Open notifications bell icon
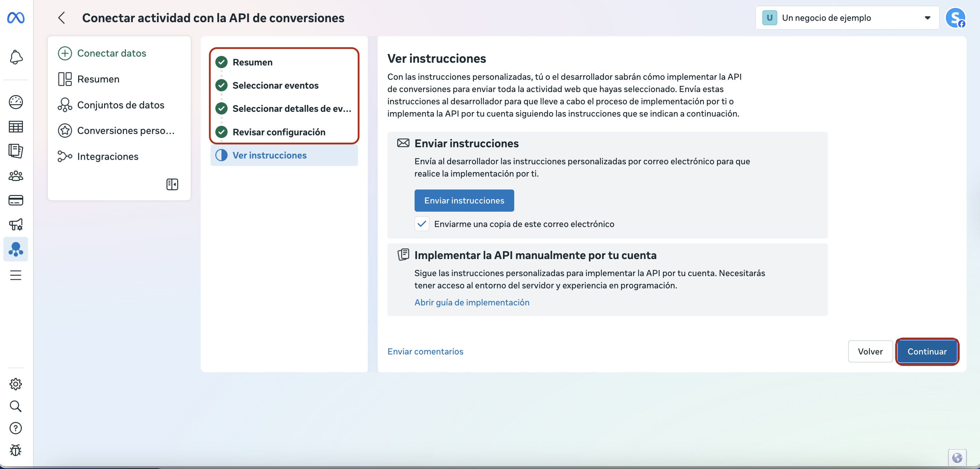This screenshot has height=469, width=980. [x=16, y=57]
